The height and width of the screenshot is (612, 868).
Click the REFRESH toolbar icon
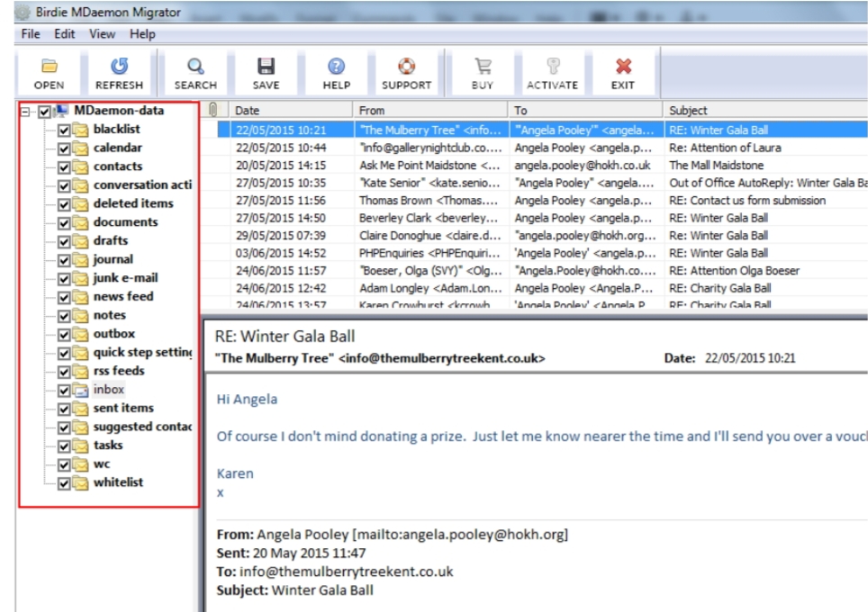click(119, 72)
